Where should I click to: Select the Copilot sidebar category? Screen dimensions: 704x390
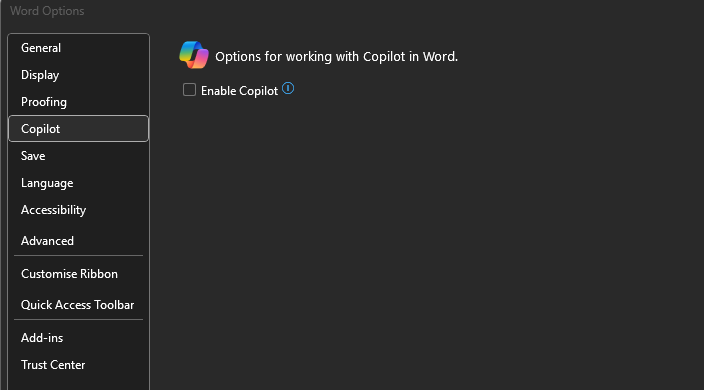(79, 129)
